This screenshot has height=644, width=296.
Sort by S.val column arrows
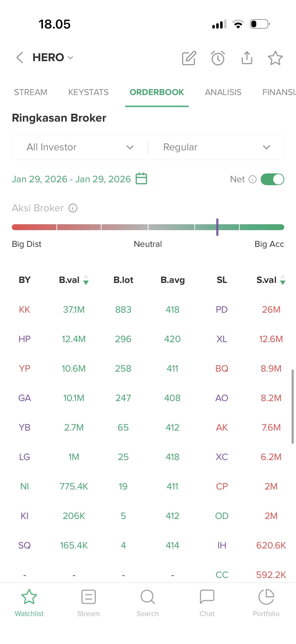point(283,280)
